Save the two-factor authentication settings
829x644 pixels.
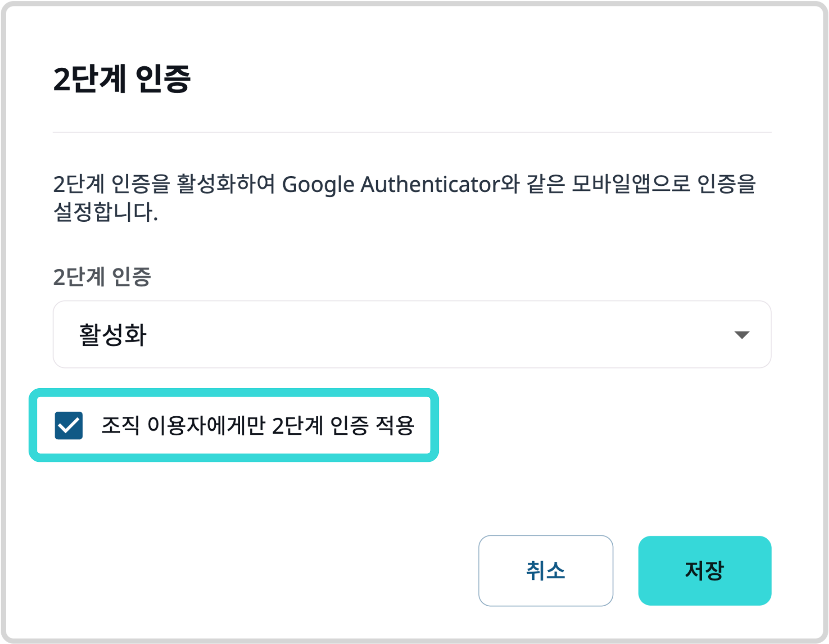click(x=704, y=570)
